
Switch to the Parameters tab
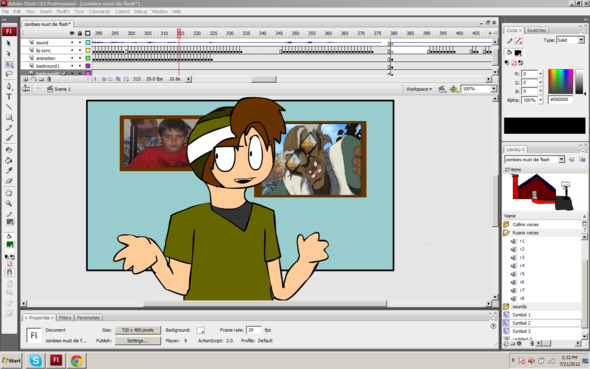[x=88, y=318]
